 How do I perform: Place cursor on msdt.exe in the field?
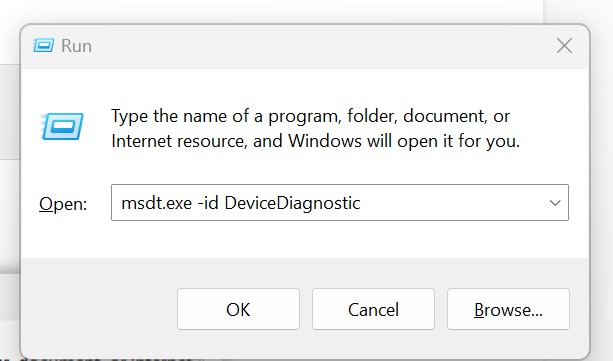coord(157,203)
